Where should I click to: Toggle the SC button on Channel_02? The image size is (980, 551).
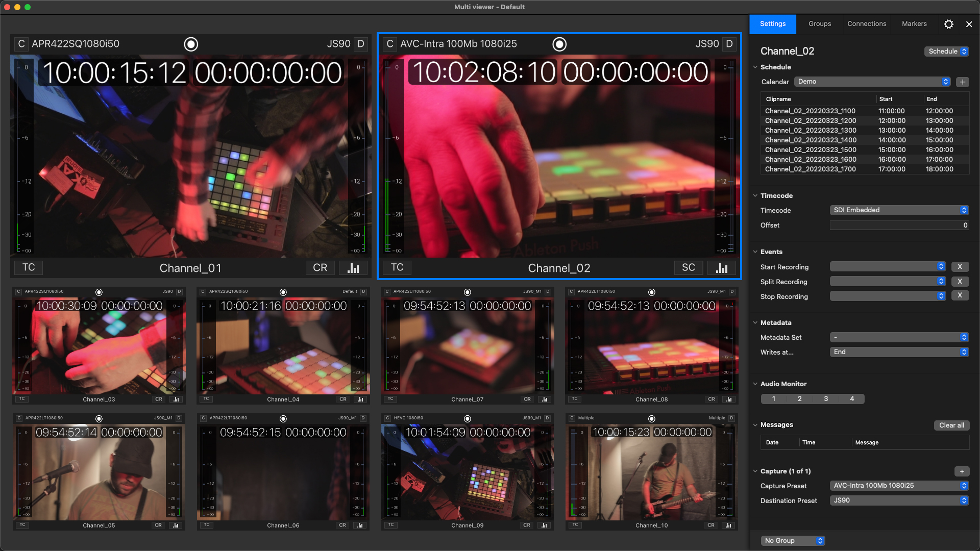[x=688, y=268]
